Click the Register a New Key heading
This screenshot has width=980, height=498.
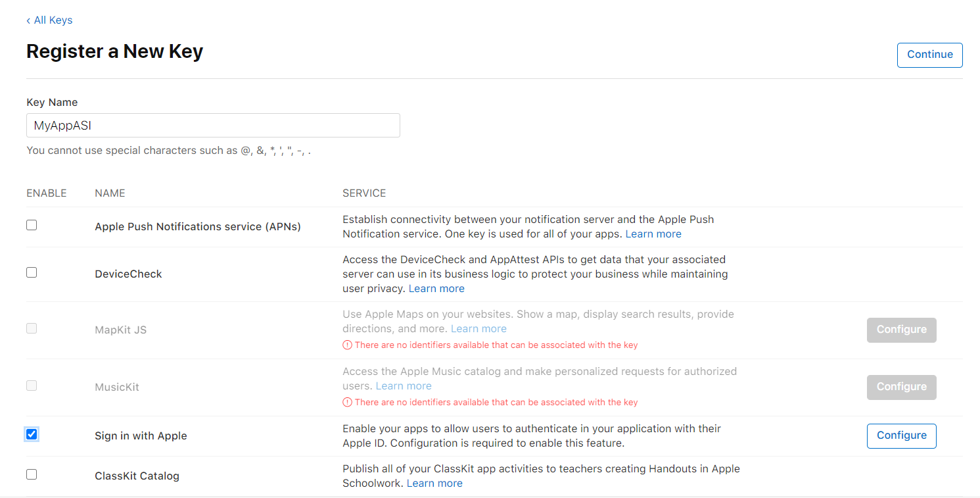pyautogui.click(x=115, y=51)
